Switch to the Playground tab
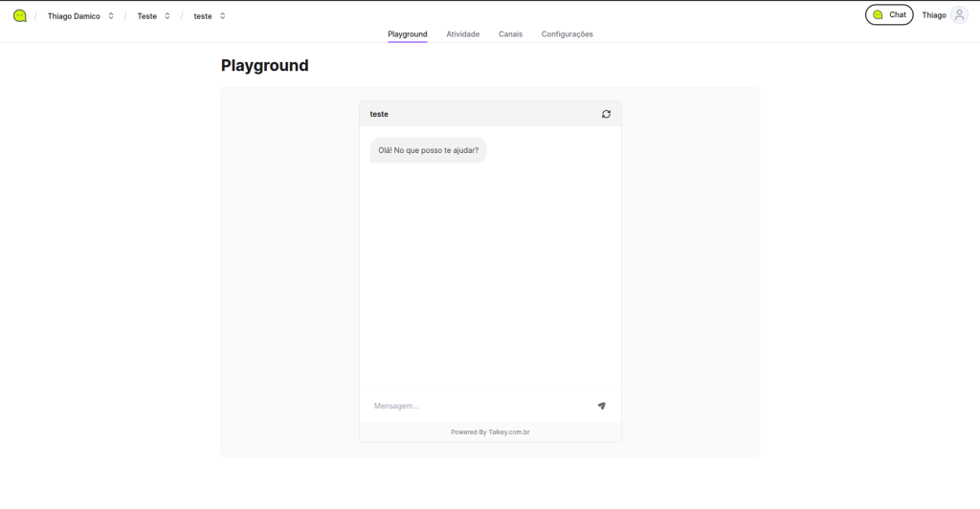The width and height of the screenshot is (980, 509). point(408,34)
